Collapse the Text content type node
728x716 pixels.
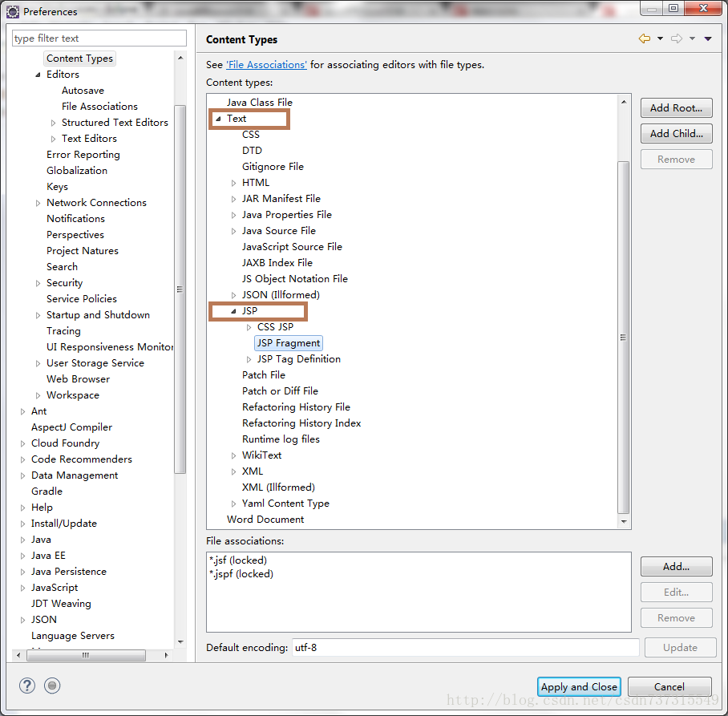[x=218, y=119]
